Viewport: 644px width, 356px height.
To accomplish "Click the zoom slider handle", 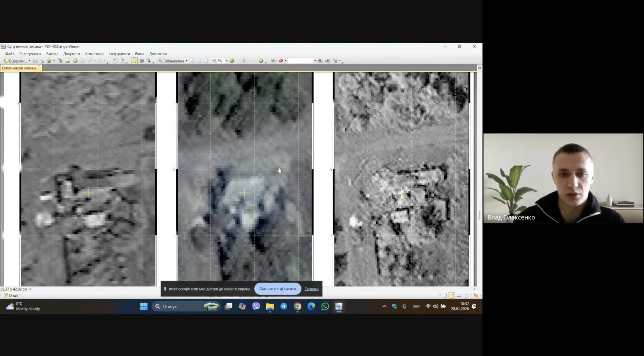I will pyautogui.click(x=244, y=61).
